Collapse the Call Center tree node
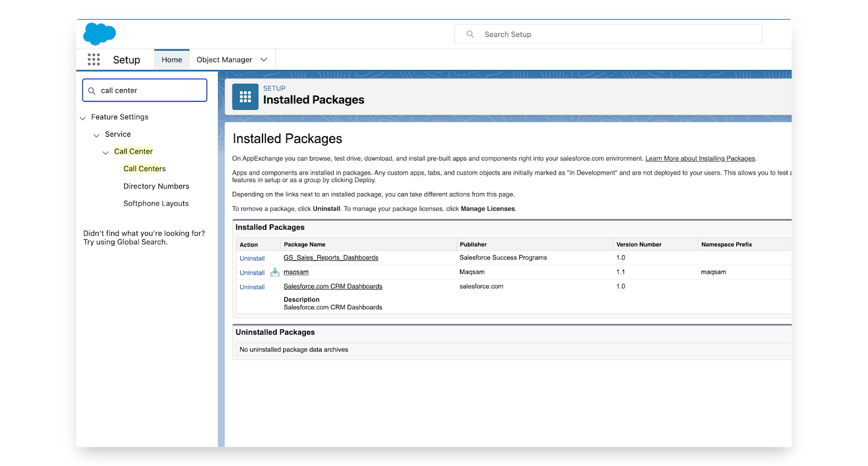Image resolution: width=868 pixels, height=466 pixels. click(105, 152)
